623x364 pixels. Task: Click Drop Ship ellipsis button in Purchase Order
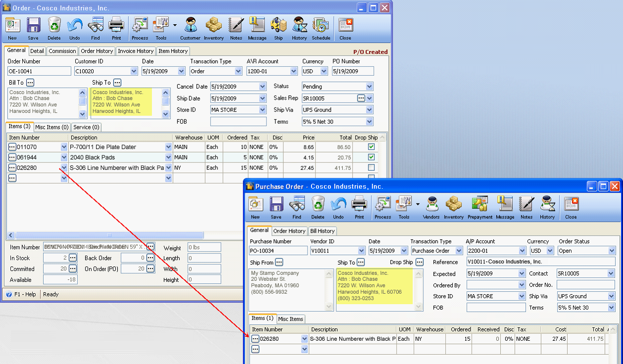[x=419, y=262]
